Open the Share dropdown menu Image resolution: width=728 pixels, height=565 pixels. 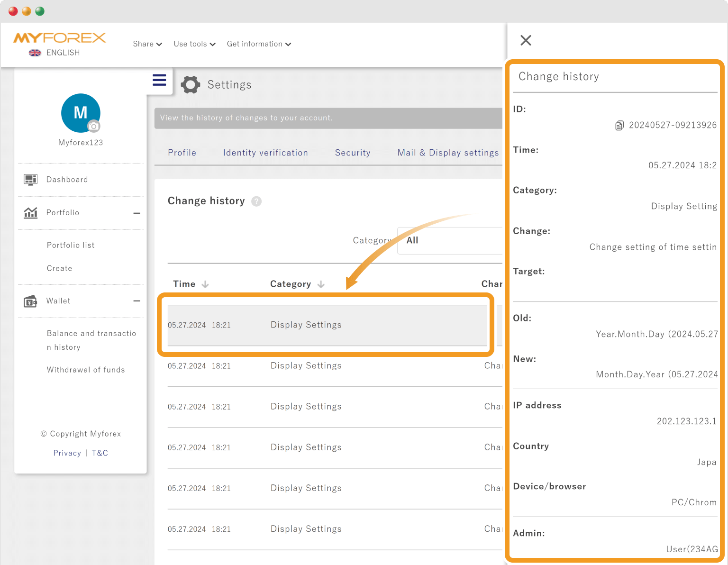click(x=147, y=44)
